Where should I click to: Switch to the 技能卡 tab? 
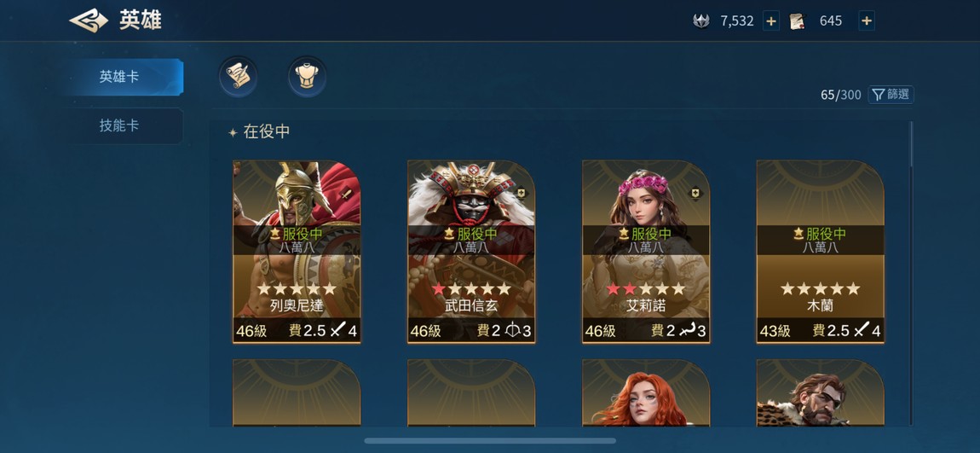119,125
